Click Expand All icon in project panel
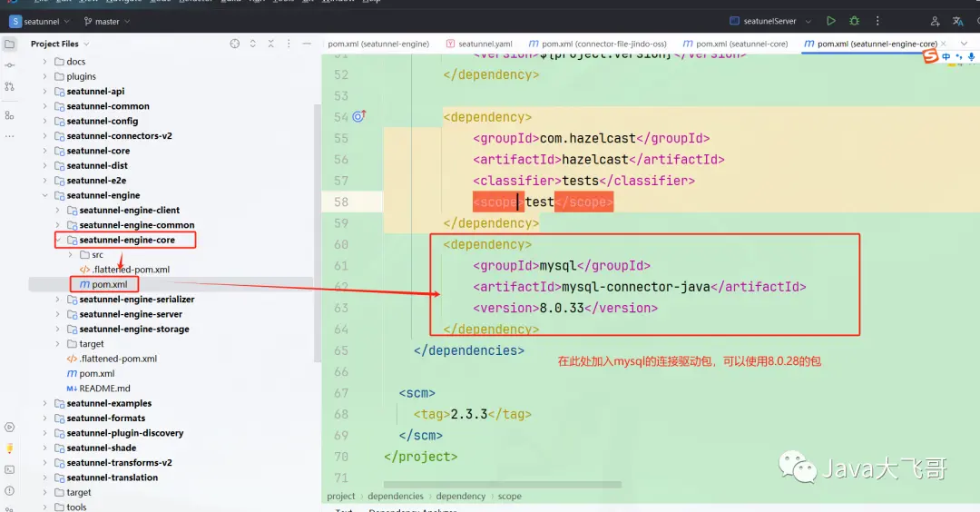The image size is (980, 512). tap(252, 44)
